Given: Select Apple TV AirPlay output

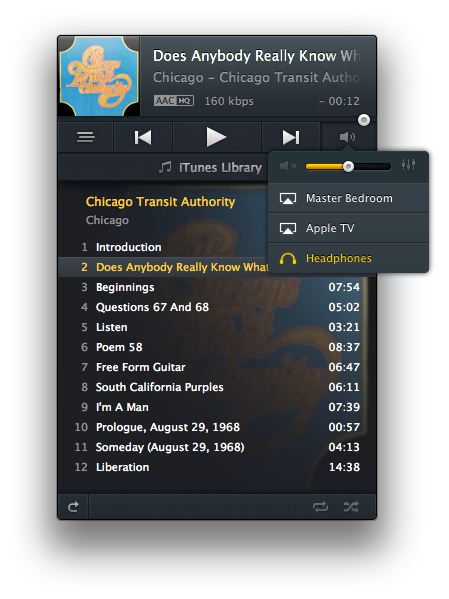Looking at the screenshot, I should (x=348, y=228).
